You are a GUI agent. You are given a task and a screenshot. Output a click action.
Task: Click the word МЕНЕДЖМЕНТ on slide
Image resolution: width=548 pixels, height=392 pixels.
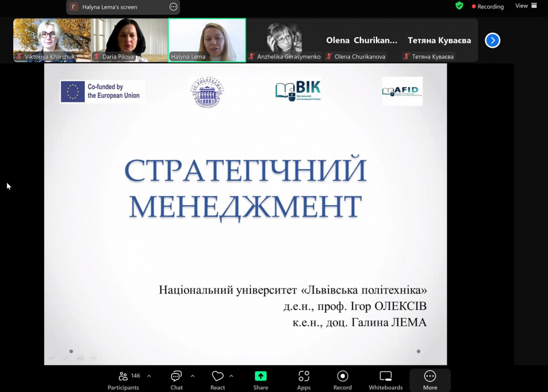[x=245, y=207]
